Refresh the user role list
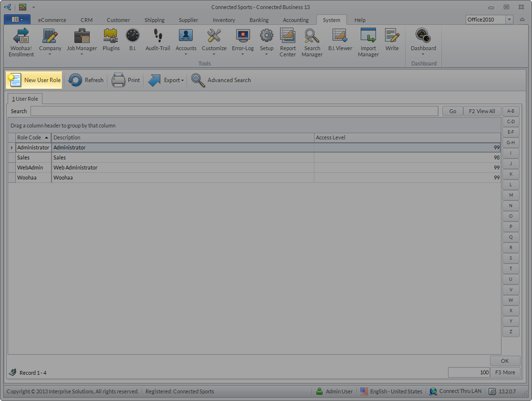 pyautogui.click(x=86, y=80)
